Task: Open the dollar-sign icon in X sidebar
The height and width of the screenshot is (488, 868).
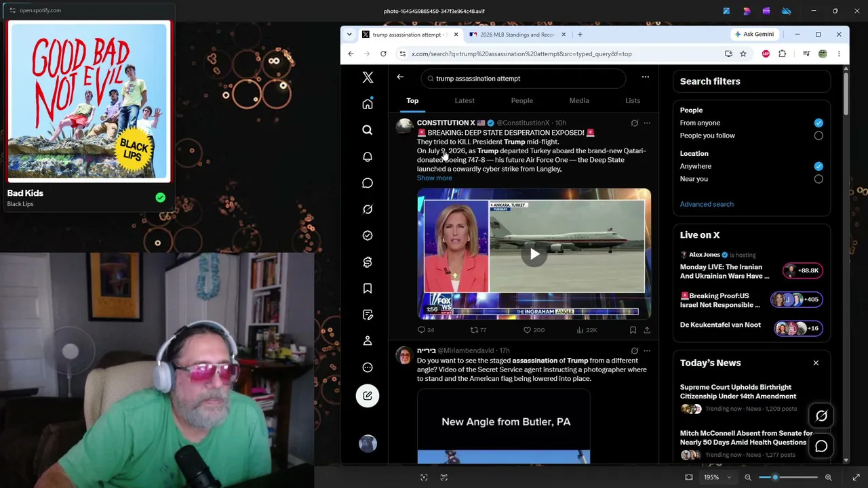Action: coord(368,262)
